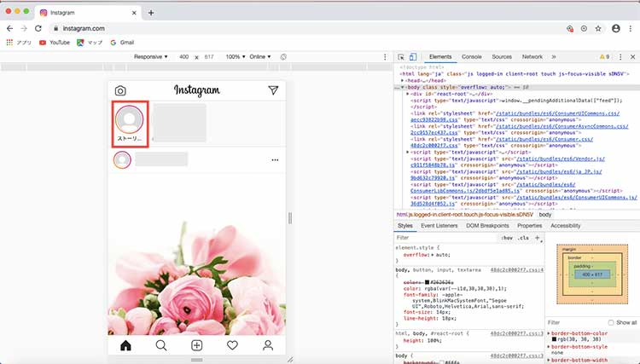640x364 pixels.
Task: Open the apps grid bookmark
Action: click(19, 43)
